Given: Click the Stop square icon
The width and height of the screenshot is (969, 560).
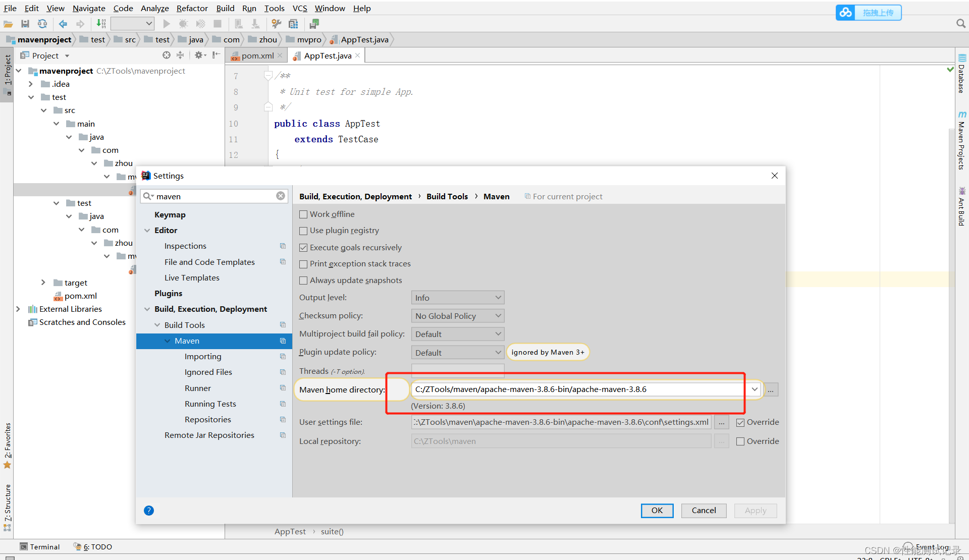Looking at the screenshot, I should click(x=218, y=24).
